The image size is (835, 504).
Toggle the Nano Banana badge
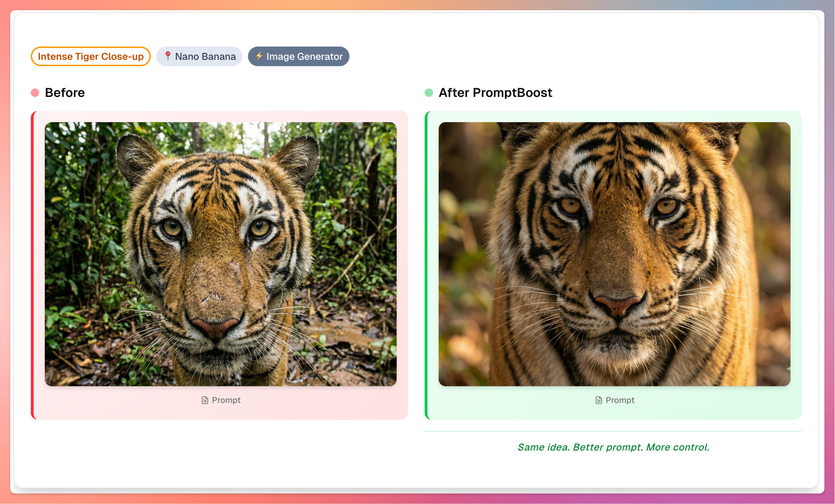click(199, 56)
